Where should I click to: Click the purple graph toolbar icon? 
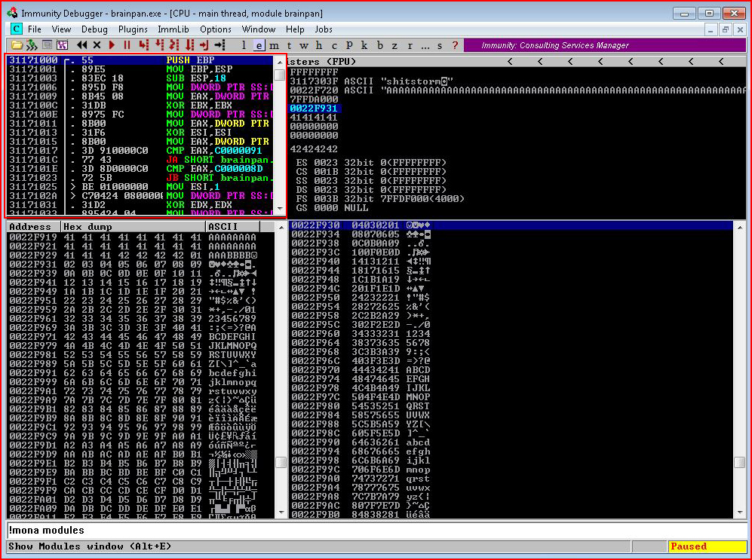tap(63, 45)
